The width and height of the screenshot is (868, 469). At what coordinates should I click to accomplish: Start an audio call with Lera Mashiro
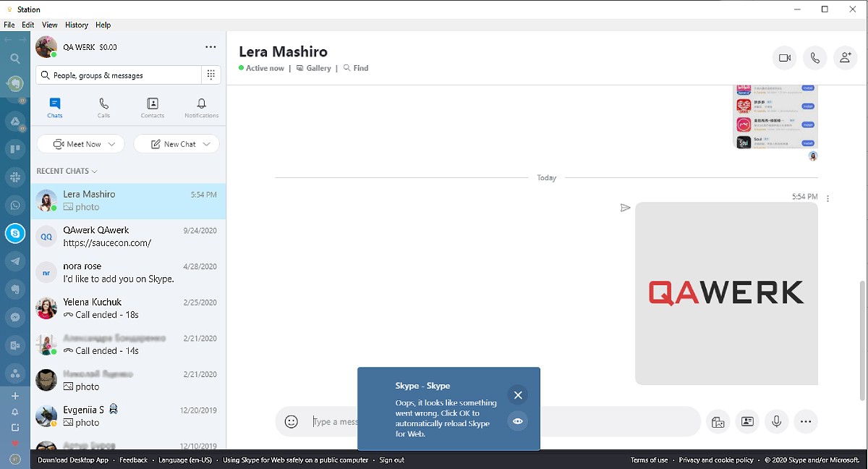point(815,58)
